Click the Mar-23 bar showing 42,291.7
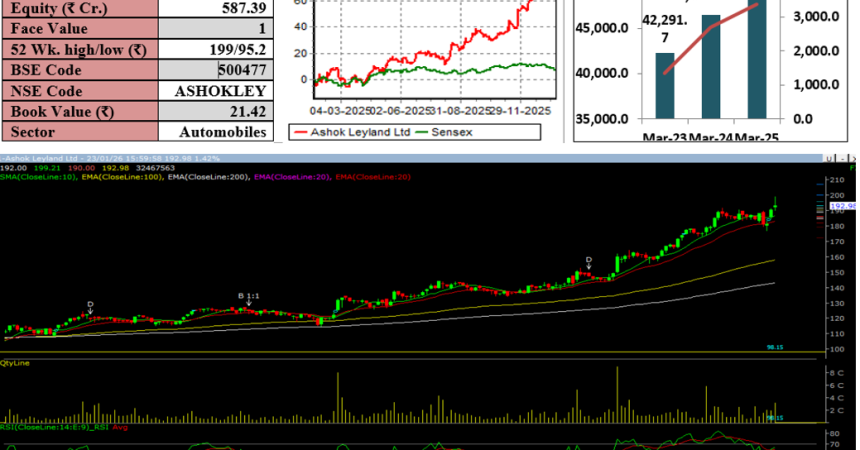This screenshot has width=860, height=450. 665,85
